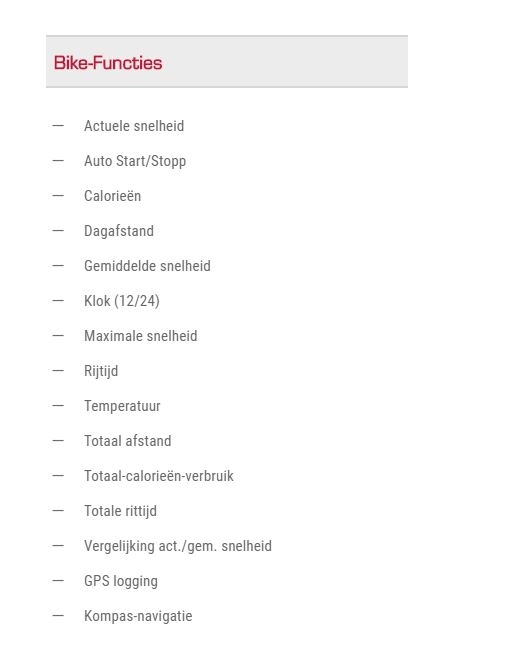Click the dash bullet before GPS logging

click(58, 580)
